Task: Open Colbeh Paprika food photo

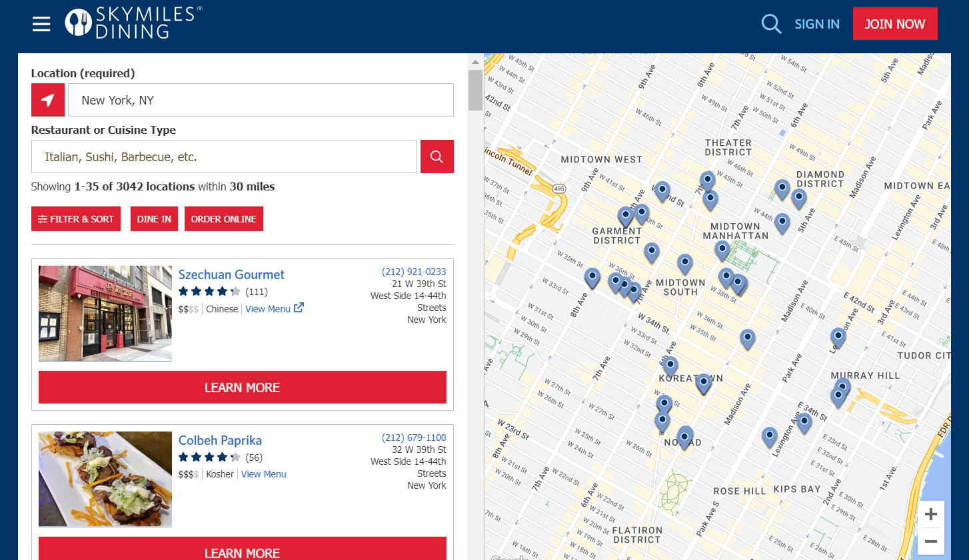Action: 105,479
